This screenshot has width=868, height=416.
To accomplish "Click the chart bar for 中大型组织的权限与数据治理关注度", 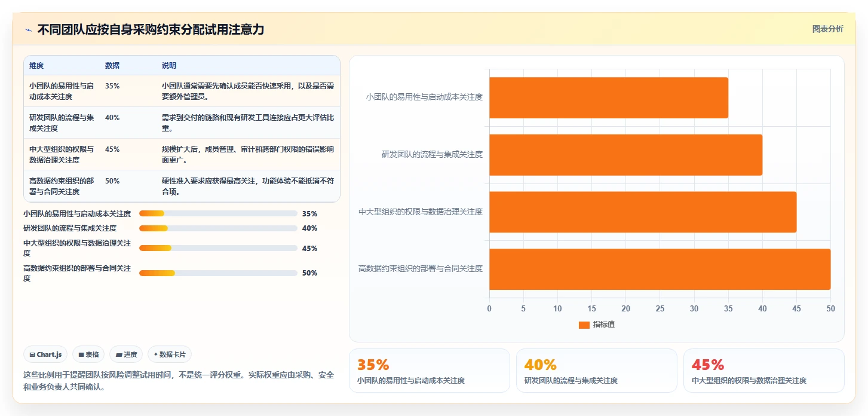I will pos(643,212).
